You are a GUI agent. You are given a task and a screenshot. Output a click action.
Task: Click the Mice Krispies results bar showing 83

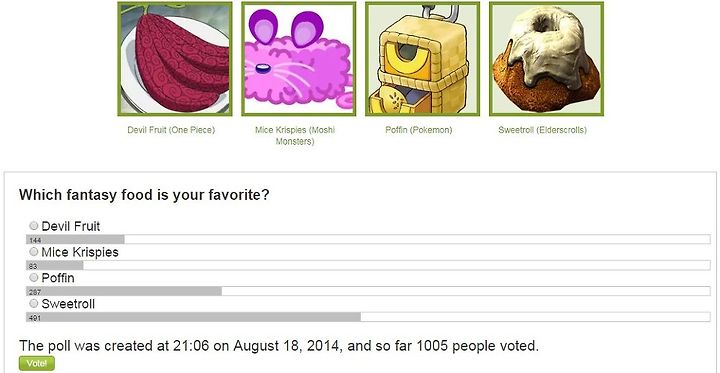[x=368, y=265]
